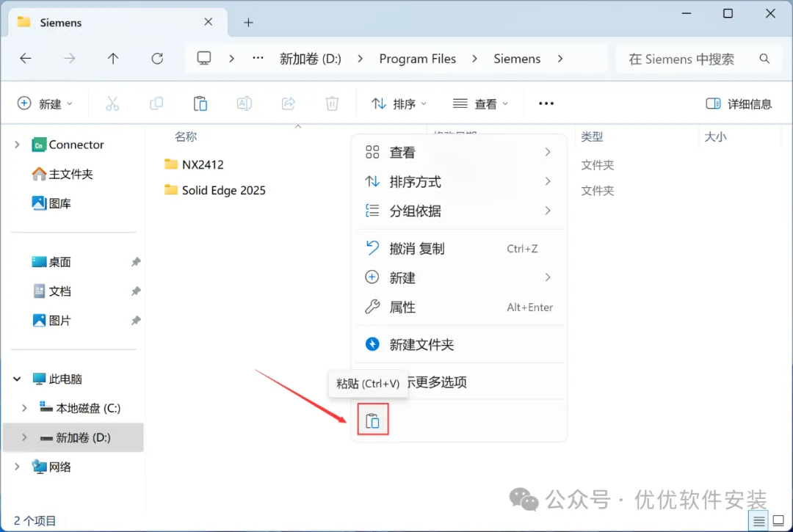Viewport: 793px width, 532px height.
Task: Choose 属性 in context menu
Action: 459,307
